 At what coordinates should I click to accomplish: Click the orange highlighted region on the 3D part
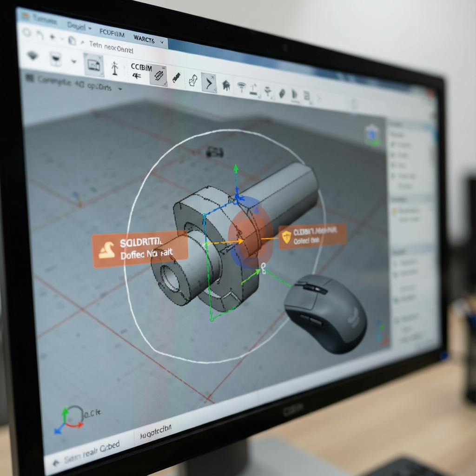[251, 234]
